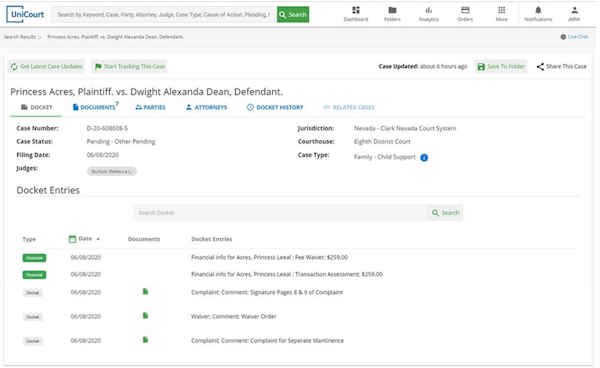
Task: Switch to the Attorneys tab
Action: pyautogui.click(x=207, y=107)
